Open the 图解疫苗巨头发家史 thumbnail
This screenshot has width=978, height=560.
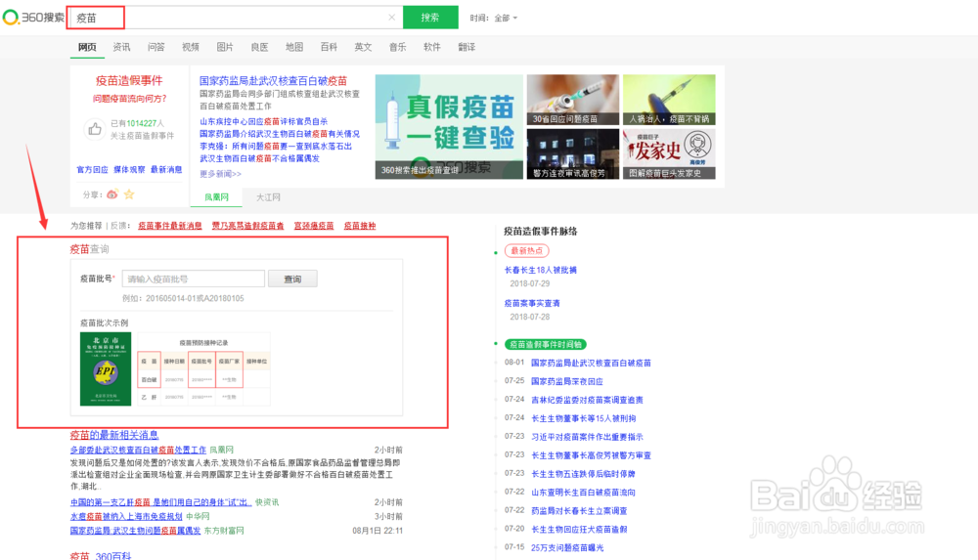pyautogui.click(x=669, y=154)
